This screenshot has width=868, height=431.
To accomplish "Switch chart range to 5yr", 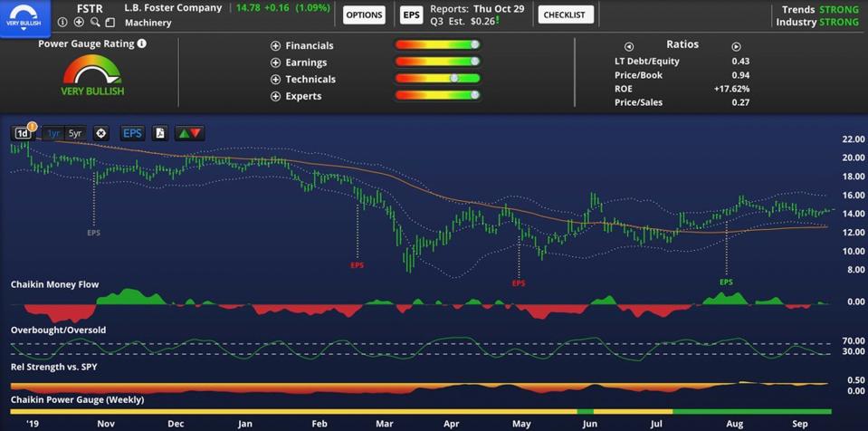I will pos(75,133).
